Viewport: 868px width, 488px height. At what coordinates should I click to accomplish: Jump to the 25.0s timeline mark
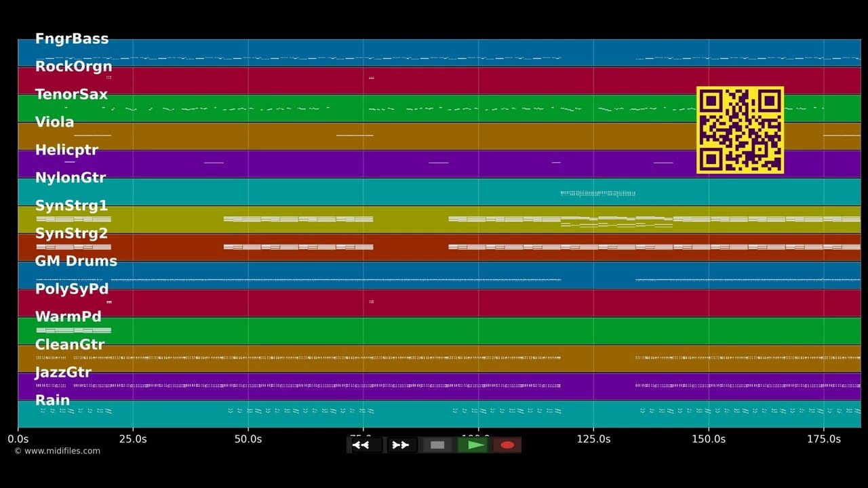coord(133,439)
